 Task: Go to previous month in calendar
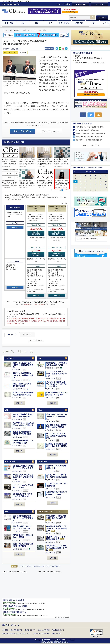click(74, 171)
